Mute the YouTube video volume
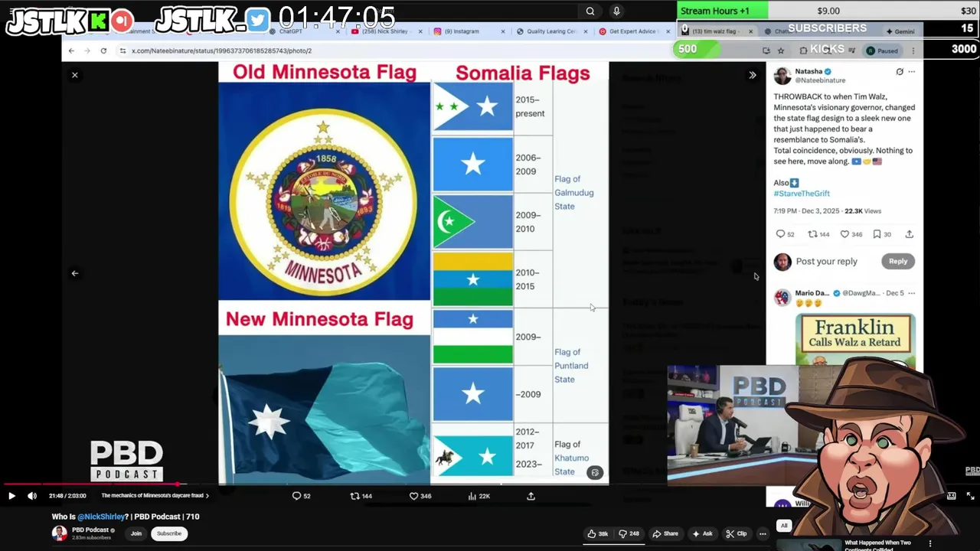 pos(32,496)
